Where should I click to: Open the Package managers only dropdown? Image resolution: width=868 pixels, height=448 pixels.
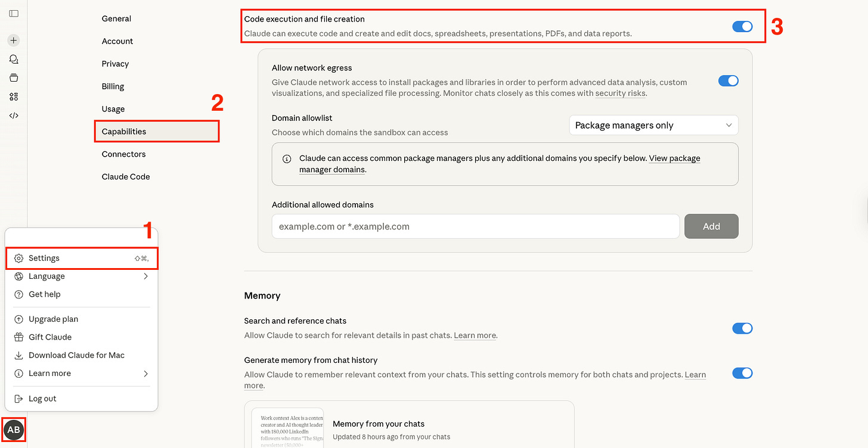point(654,125)
